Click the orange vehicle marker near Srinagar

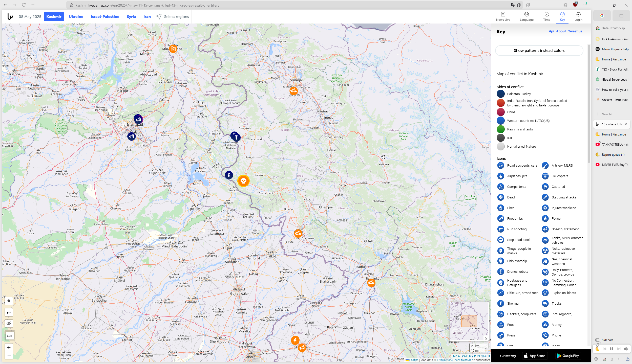[x=293, y=91]
